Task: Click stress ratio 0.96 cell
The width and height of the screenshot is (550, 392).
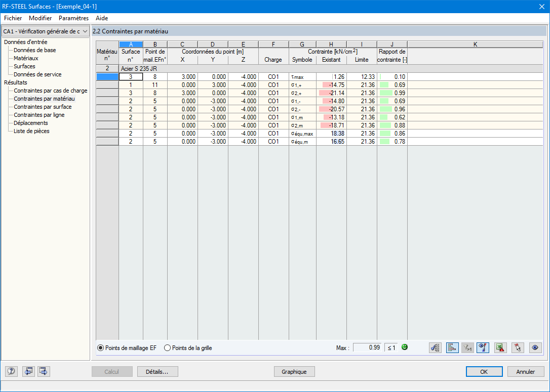Action: pyautogui.click(x=392, y=109)
